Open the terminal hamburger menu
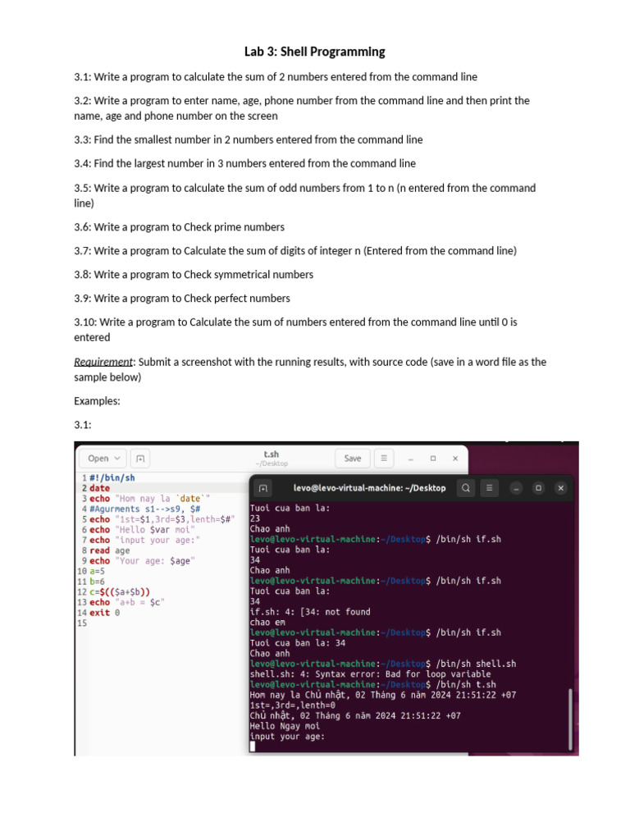The height and width of the screenshot is (840, 630). coord(489,488)
